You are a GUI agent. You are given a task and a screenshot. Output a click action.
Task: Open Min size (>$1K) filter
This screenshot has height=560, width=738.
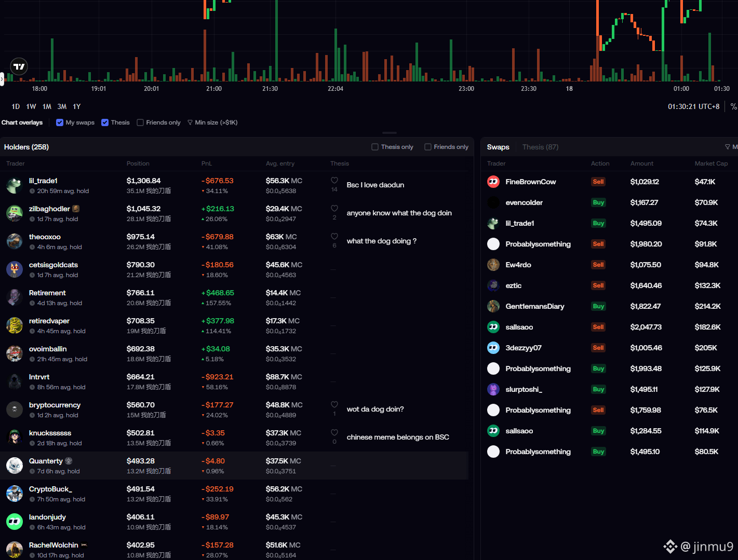212,122
